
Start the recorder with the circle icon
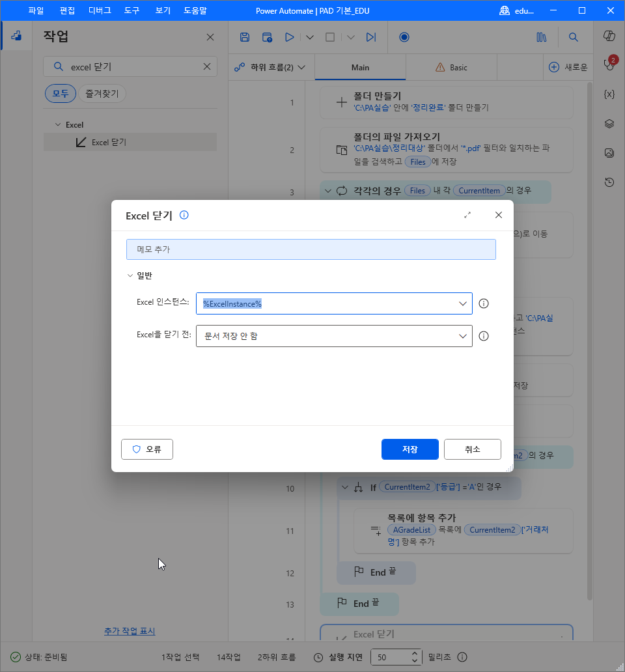point(404,37)
